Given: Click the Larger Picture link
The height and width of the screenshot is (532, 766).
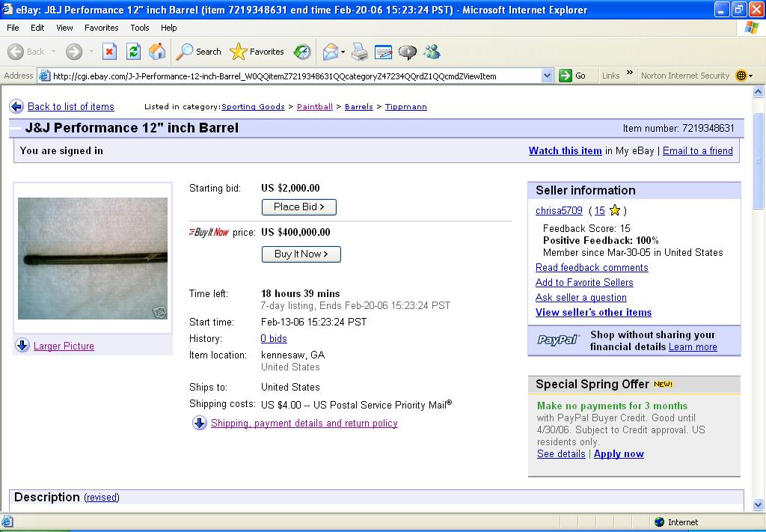Looking at the screenshot, I should [64, 346].
